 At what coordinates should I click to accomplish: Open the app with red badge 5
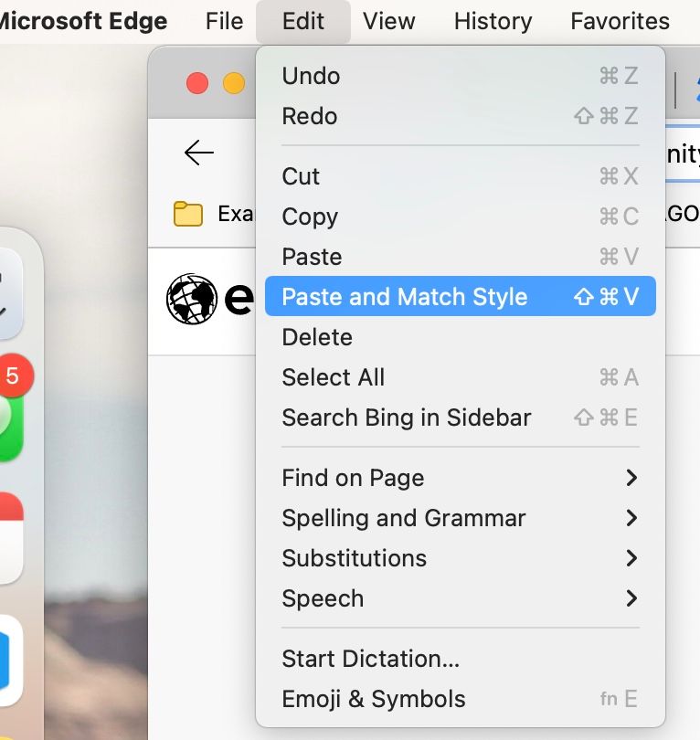point(9,406)
